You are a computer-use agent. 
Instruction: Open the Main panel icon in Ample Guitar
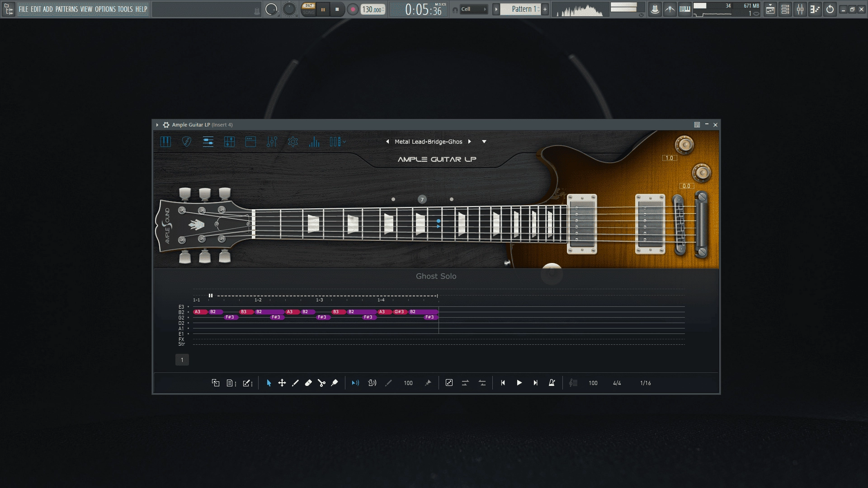165,142
